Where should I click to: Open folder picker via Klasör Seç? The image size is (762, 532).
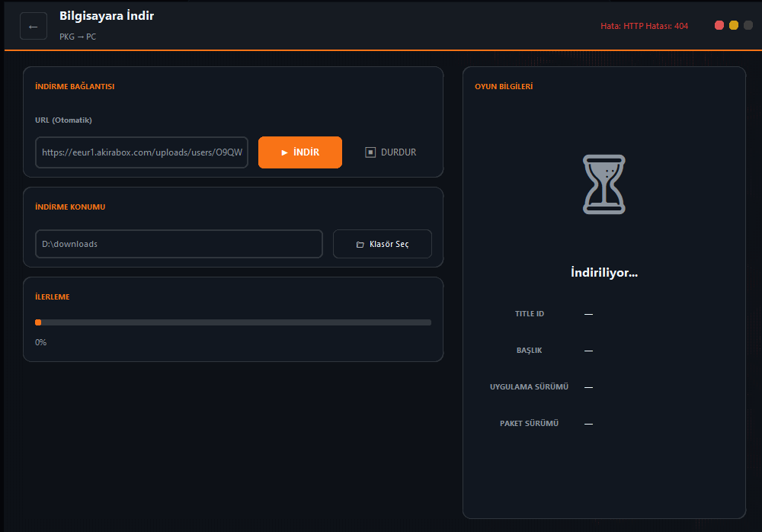coord(383,244)
